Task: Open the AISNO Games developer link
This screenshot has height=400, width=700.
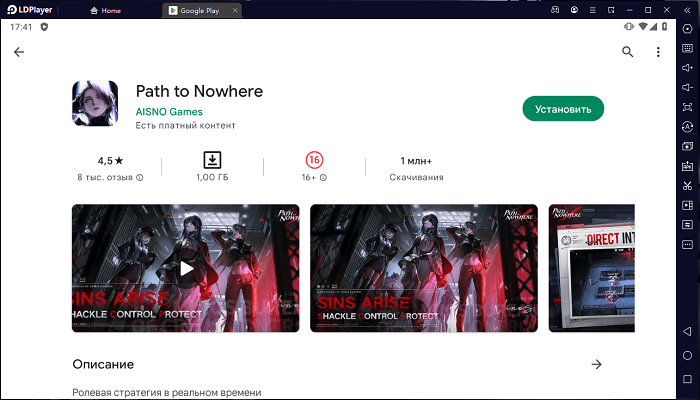Action: click(x=169, y=112)
